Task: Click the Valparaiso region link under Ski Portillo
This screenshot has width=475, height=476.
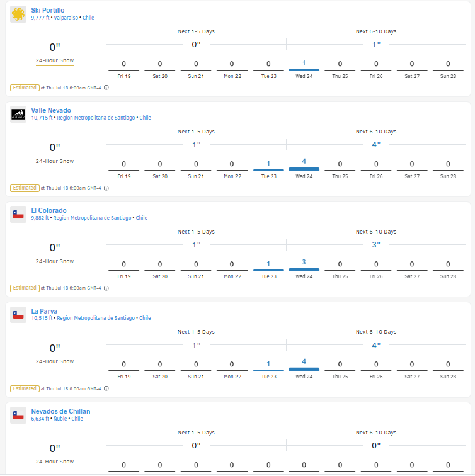Action: pyautogui.click(x=66, y=18)
